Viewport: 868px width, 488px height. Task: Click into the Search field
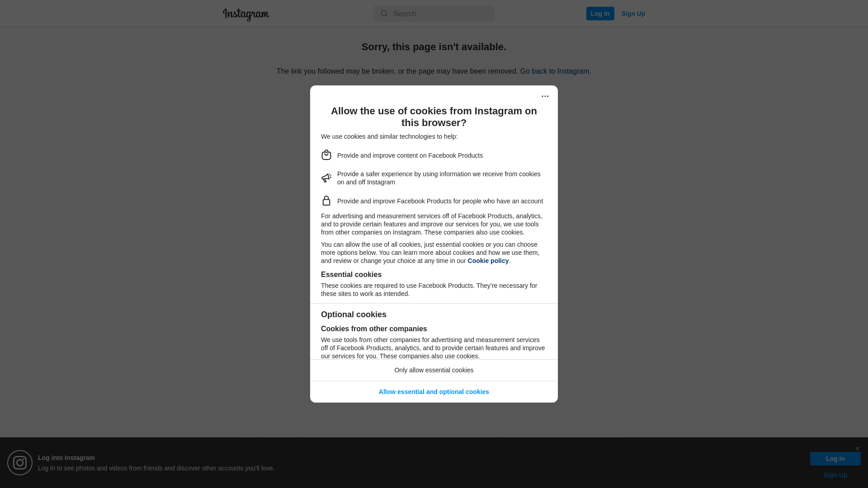click(434, 14)
